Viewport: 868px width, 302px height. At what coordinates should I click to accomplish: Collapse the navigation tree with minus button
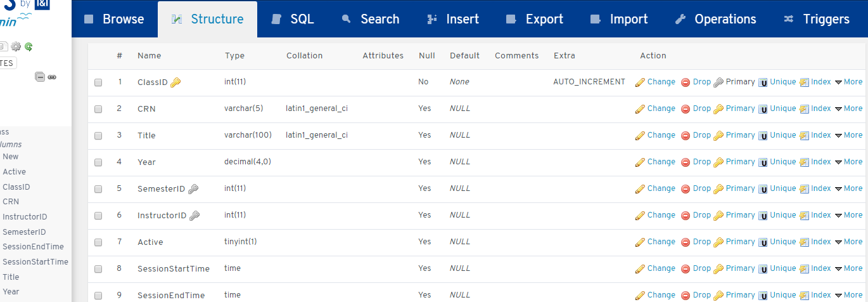coord(40,77)
